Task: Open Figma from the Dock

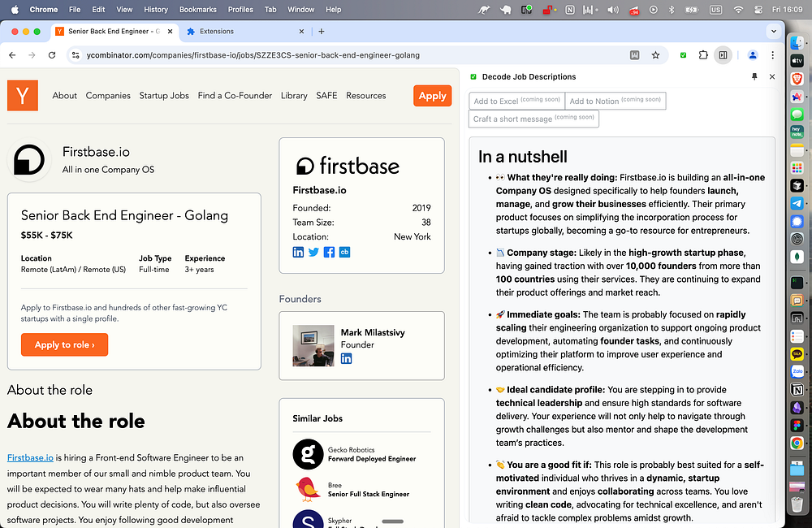Action: coord(797,425)
